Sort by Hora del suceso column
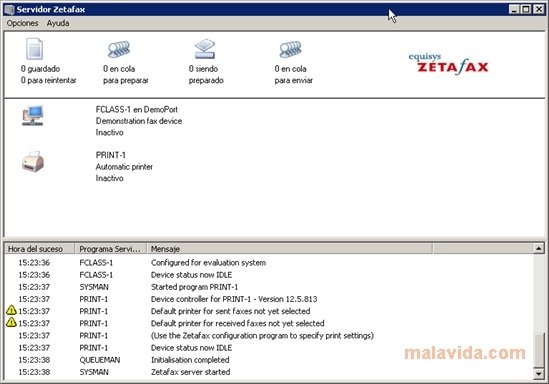549x384 pixels. coord(39,249)
